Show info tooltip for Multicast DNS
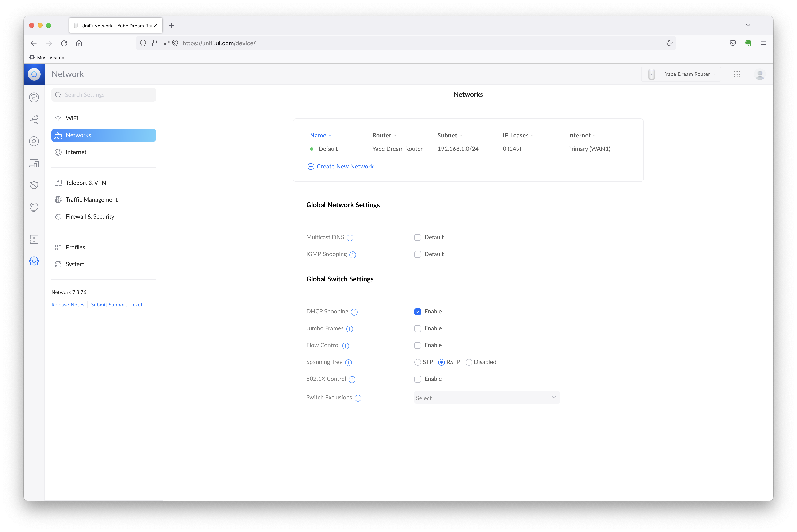Screen dimensions: 797x532 click(350, 238)
